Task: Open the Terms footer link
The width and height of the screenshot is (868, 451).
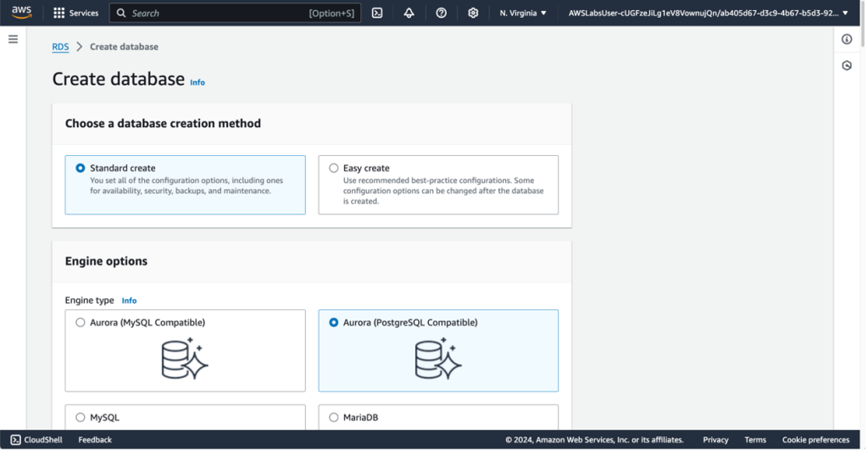Action: pos(755,440)
